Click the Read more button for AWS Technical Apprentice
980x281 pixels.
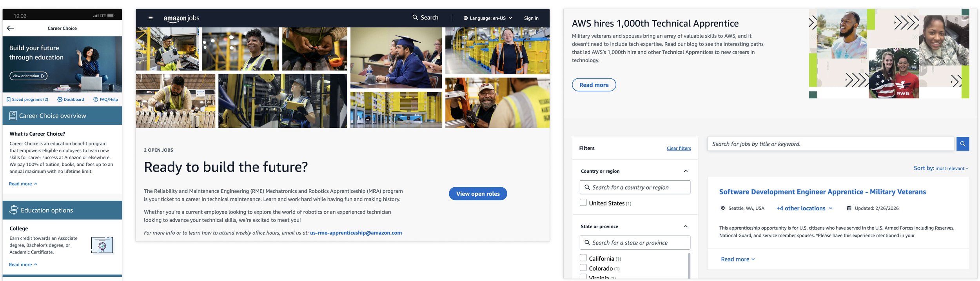pos(594,85)
